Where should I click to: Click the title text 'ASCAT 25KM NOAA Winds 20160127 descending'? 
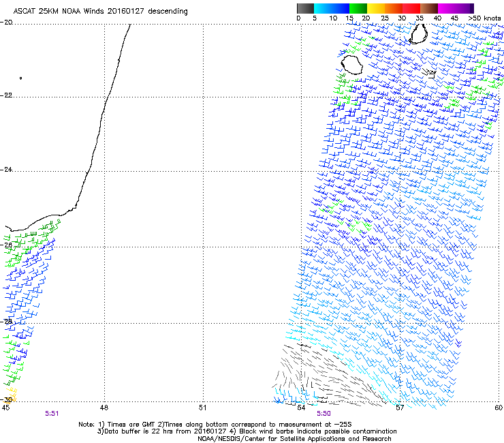coord(100,11)
